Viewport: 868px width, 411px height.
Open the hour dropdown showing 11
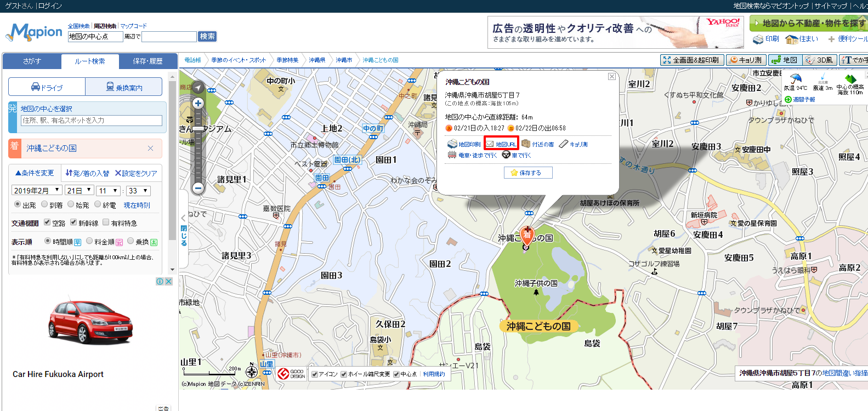[109, 191]
